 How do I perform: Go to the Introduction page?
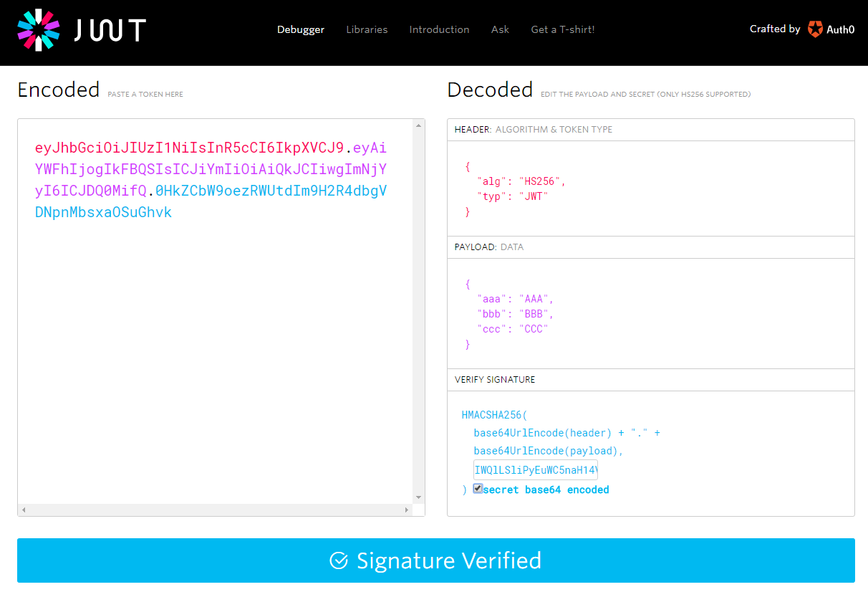pos(439,29)
